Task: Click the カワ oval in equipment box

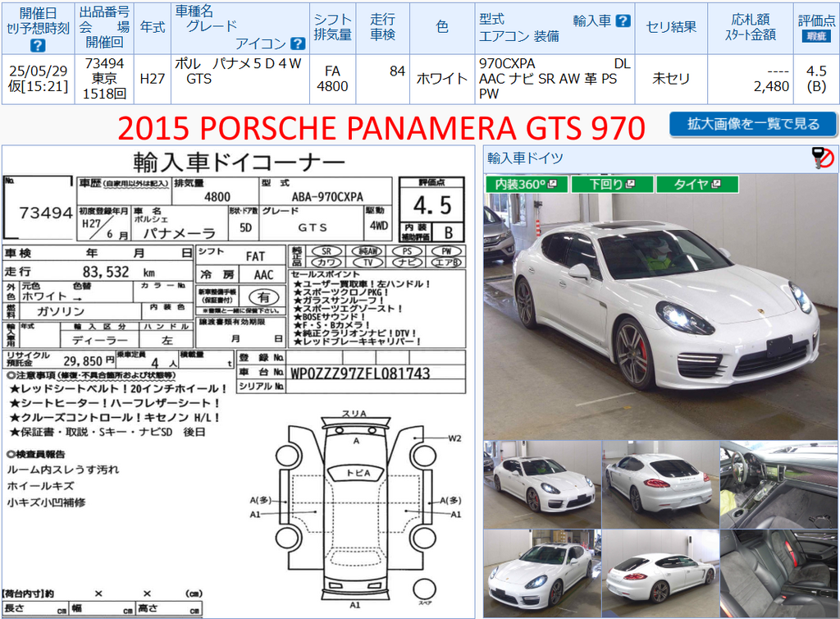Action: (x=326, y=263)
